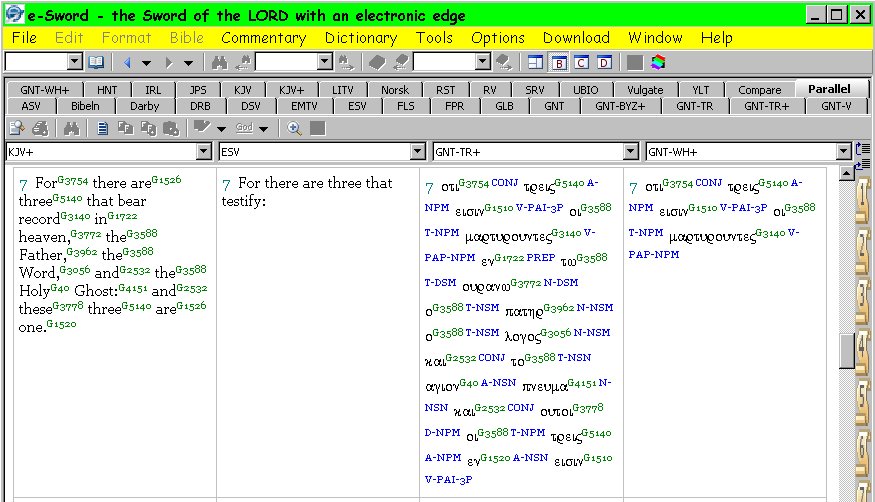Viewport: 875px width, 502px height.
Task: Select the ESV Bible tab
Action: point(357,106)
